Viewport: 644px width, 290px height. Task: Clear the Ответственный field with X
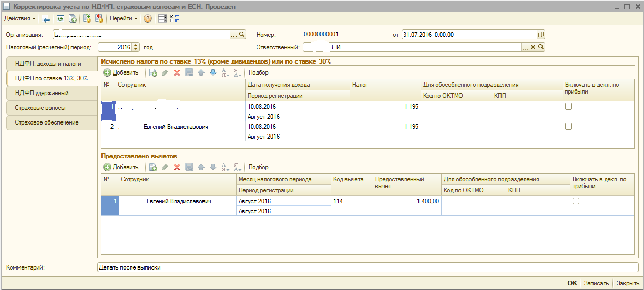coord(533,47)
